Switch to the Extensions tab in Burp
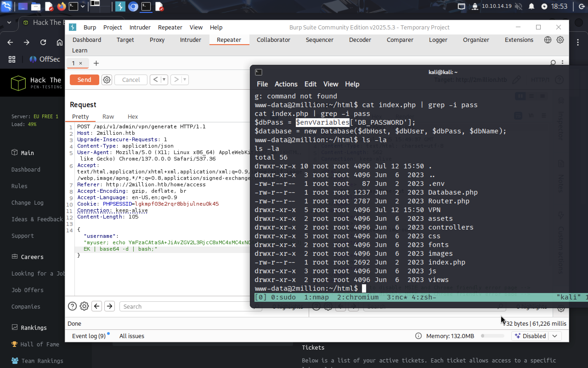 click(x=519, y=40)
